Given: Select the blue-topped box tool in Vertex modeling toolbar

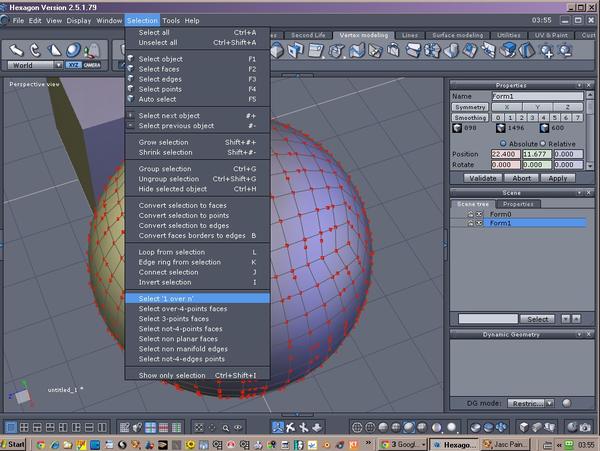Looking at the screenshot, I should click(508, 51).
